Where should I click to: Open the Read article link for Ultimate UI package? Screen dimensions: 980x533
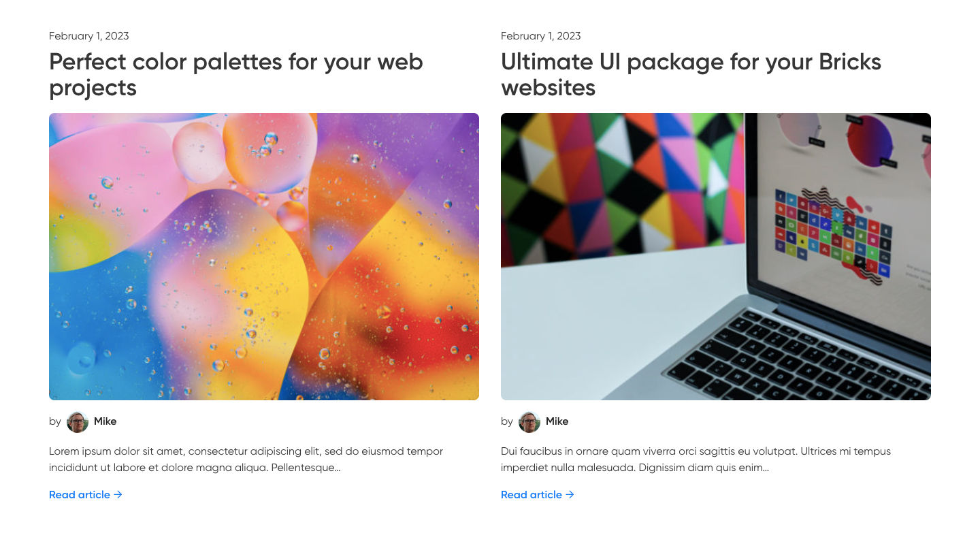coord(538,495)
